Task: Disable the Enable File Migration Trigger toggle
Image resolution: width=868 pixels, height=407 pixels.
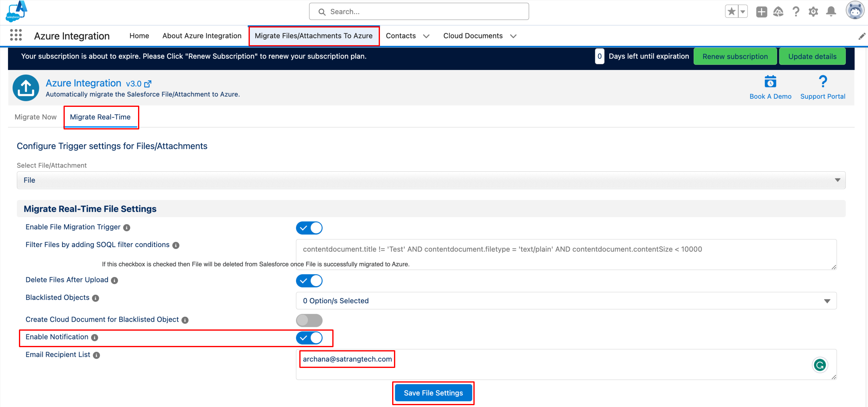Action: point(309,228)
